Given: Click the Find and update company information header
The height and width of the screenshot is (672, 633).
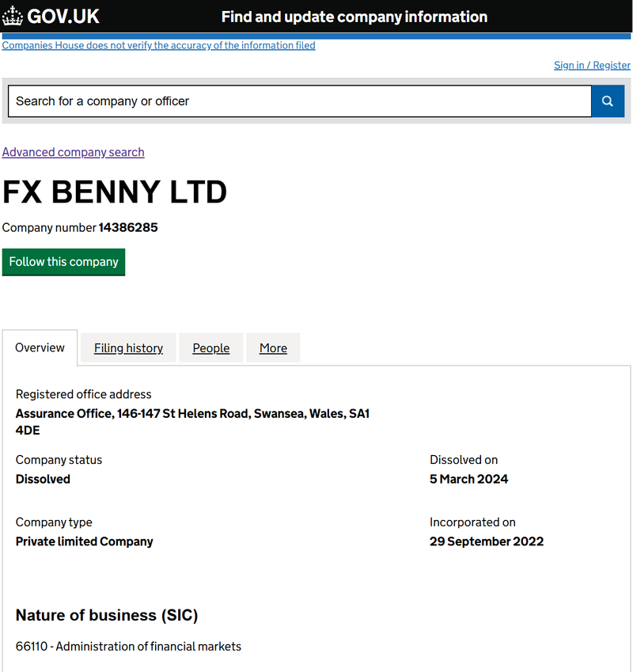Looking at the screenshot, I should (x=354, y=17).
